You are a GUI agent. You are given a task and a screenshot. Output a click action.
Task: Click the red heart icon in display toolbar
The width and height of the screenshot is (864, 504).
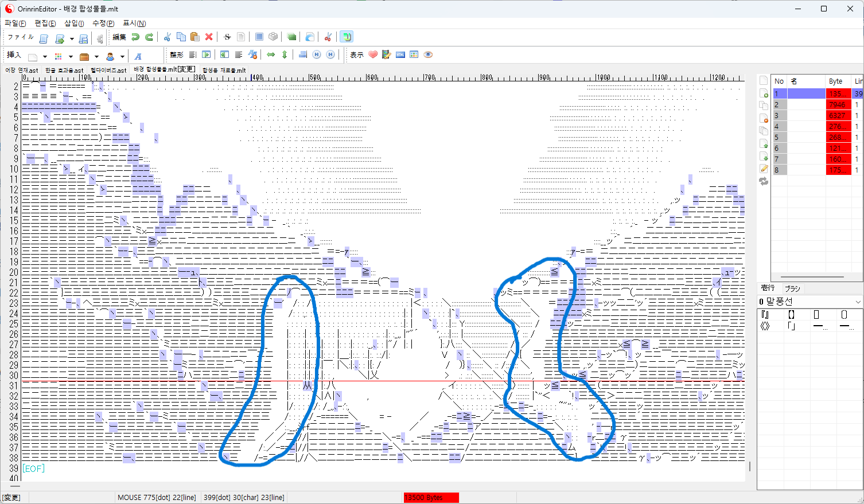coord(373,55)
